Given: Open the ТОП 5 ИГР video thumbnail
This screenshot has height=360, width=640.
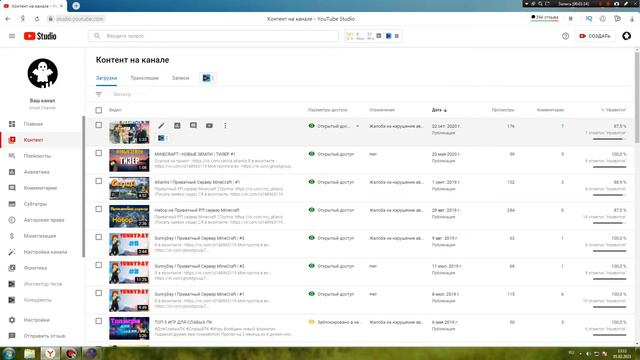Looking at the screenshot, I should point(129,328).
